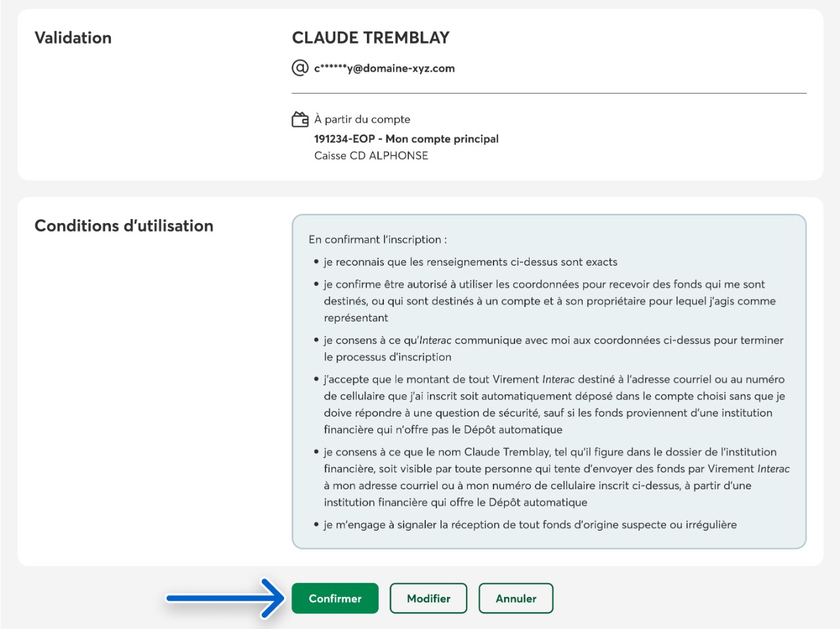The width and height of the screenshot is (840, 629).
Task: Click the Validation section heading
Action: [73, 38]
